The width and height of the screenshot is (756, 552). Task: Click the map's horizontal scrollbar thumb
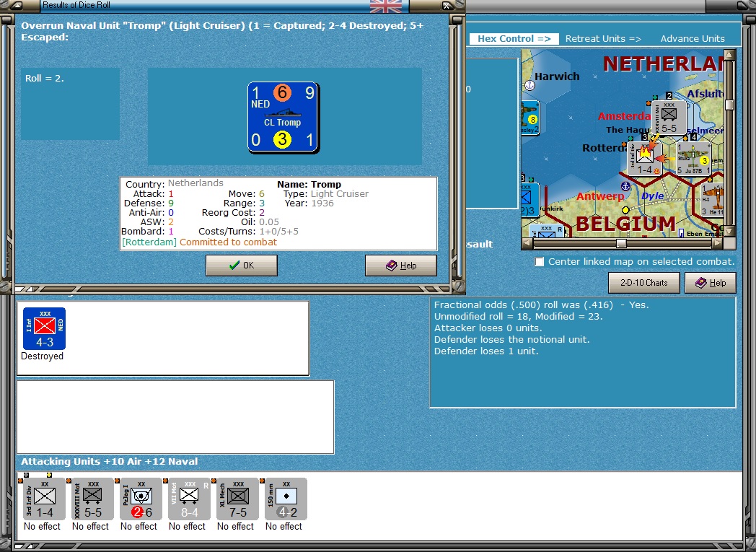(621, 244)
